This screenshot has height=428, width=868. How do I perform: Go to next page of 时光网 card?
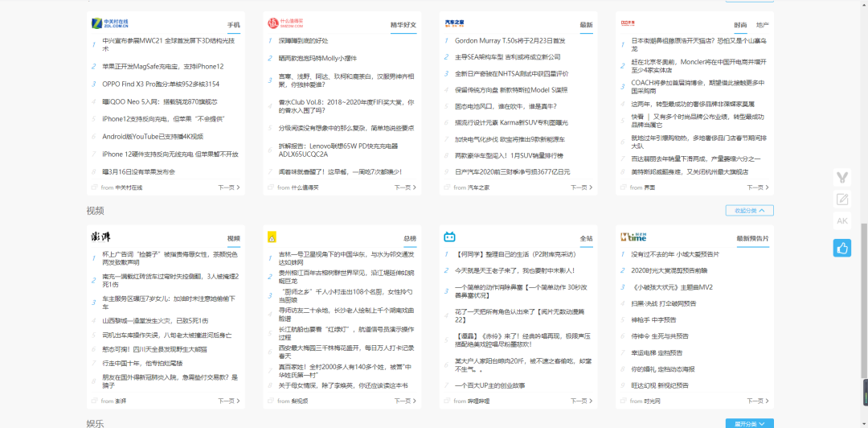coord(758,401)
